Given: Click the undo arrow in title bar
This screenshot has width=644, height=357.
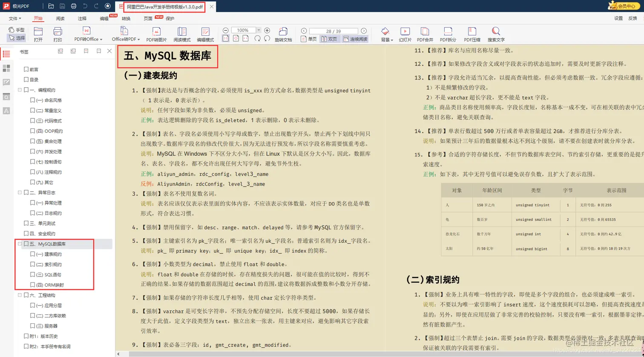Looking at the screenshot, I should pos(85,6).
